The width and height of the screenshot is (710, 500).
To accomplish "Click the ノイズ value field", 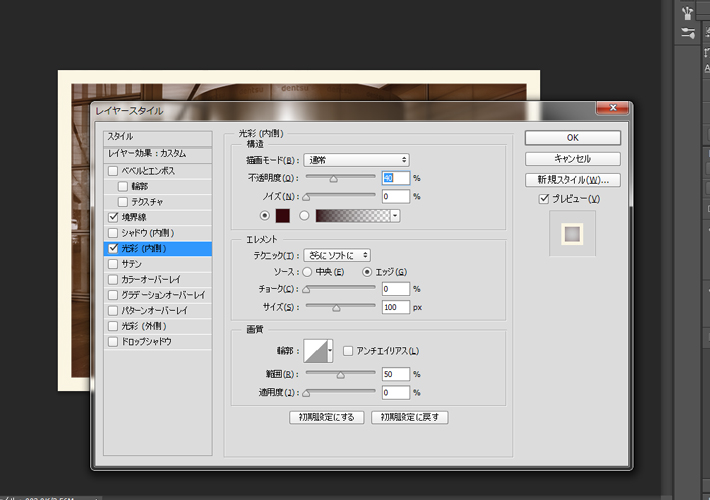I will [396, 197].
